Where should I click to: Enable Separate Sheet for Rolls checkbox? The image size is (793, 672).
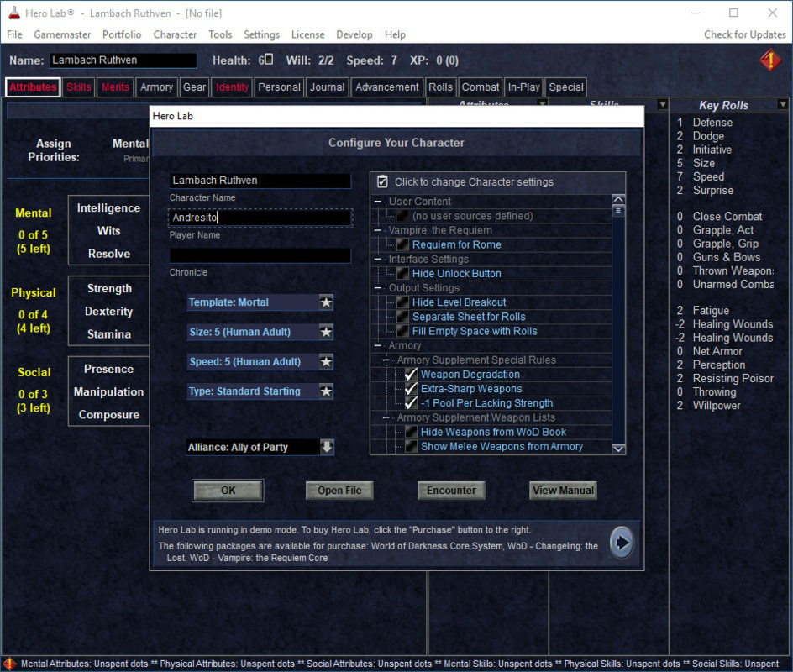tap(402, 317)
